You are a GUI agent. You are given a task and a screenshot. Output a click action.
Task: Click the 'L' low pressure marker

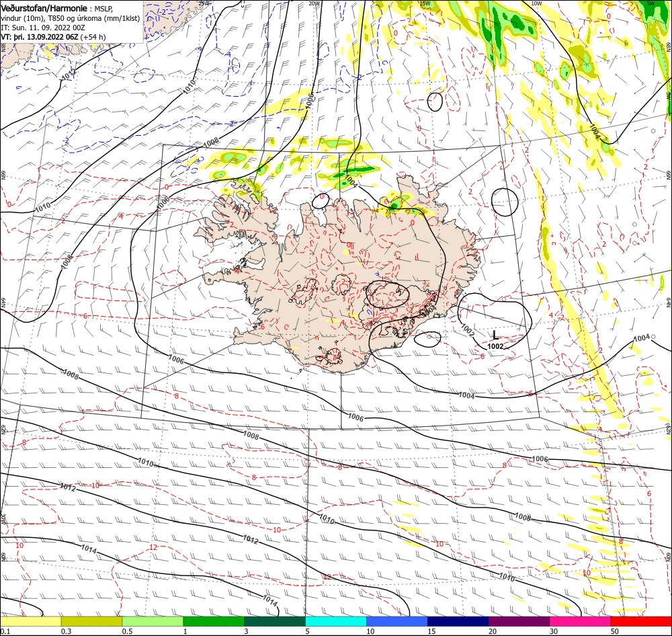pos(495,335)
